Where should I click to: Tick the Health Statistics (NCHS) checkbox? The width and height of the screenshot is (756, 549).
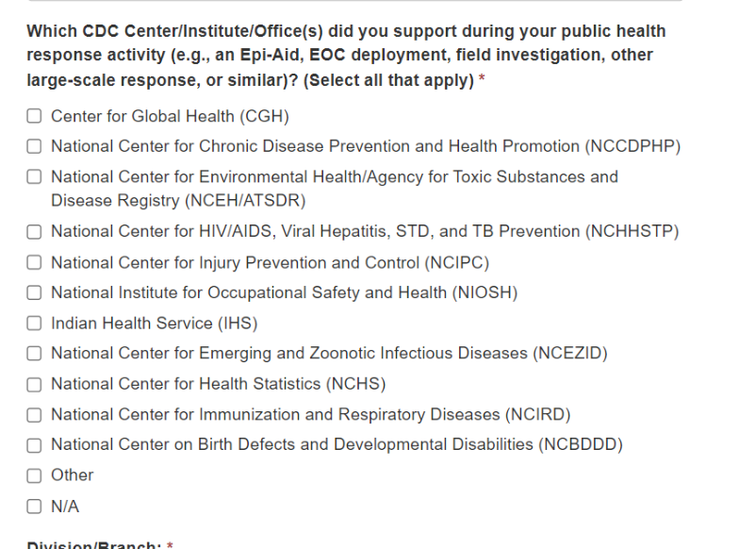pos(34,385)
